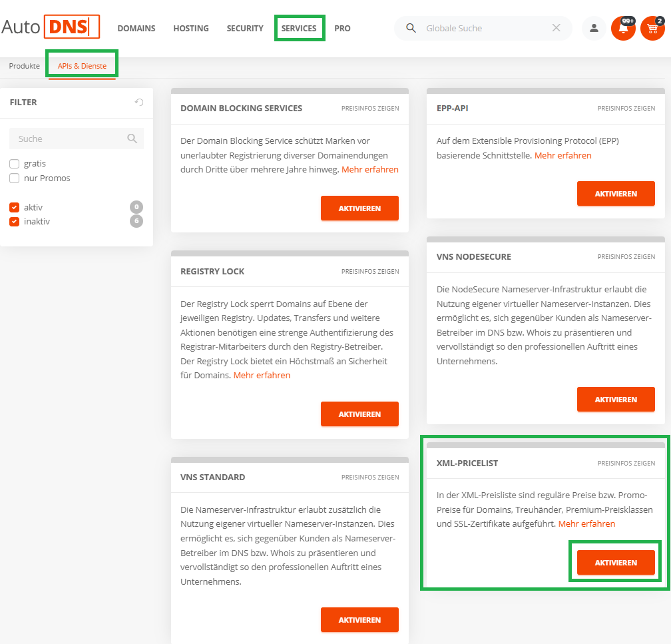Open Mehr erfahren link for EPP-API

(x=562, y=155)
